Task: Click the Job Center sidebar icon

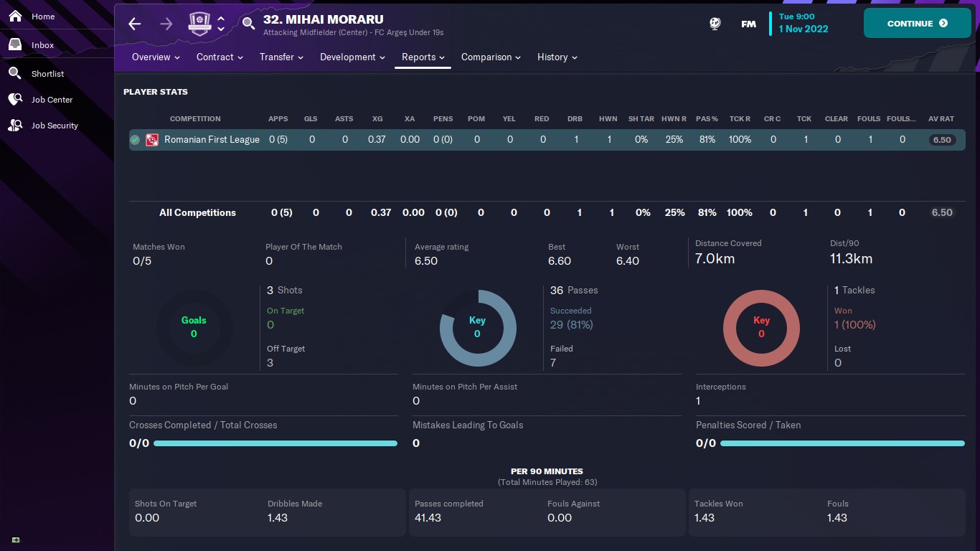Action: [15, 100]
